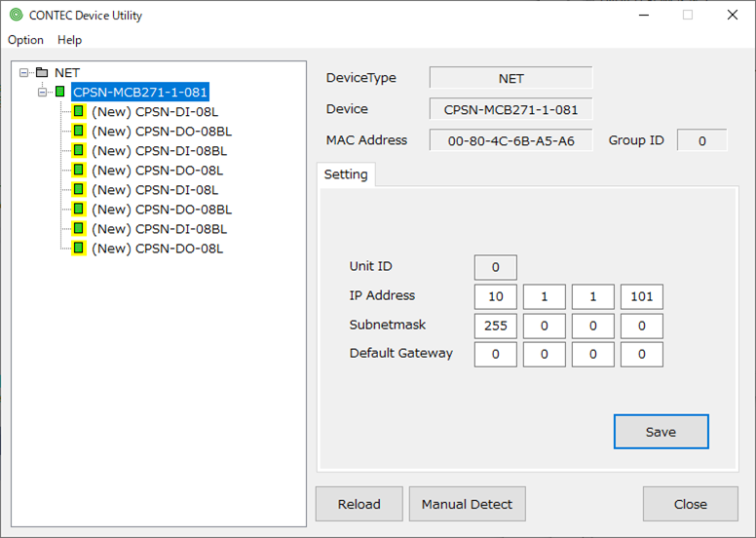The width and height of the screenshot is (756, 538).
Task: Select the first (New) CPSN-DI-08L entry
Action: click(x=155, y=112)
